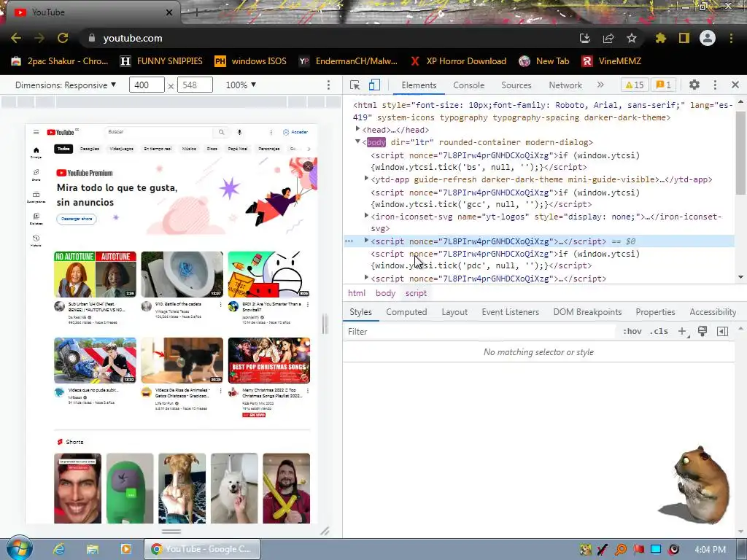Open the XP Horror Download bookmark
The height and width of the screenshot is (560, 747).
tap(458, 61)
